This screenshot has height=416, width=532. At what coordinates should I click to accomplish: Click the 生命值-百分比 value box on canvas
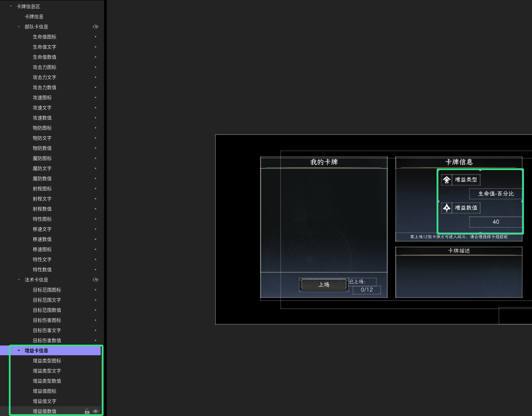click(496, 194)
